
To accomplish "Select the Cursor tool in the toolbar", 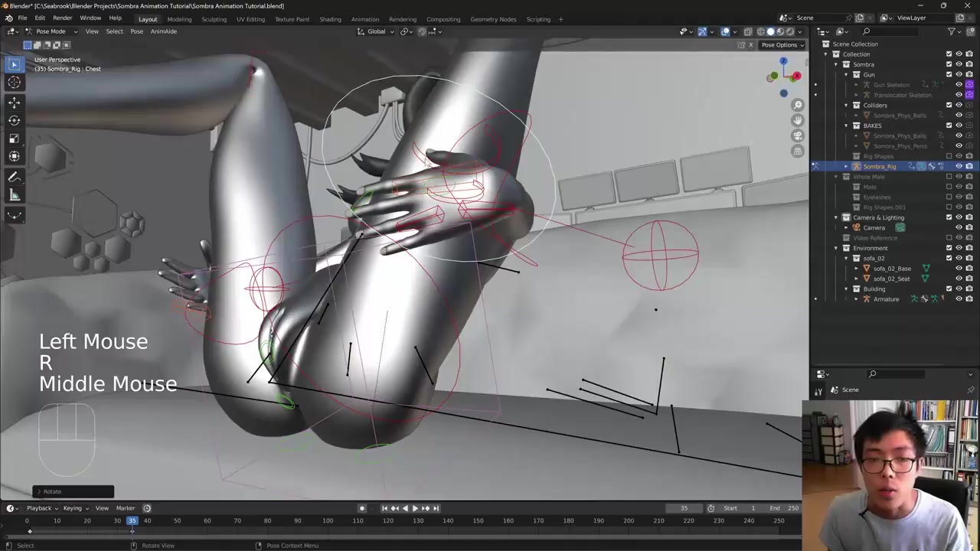I will coord(14,83).
